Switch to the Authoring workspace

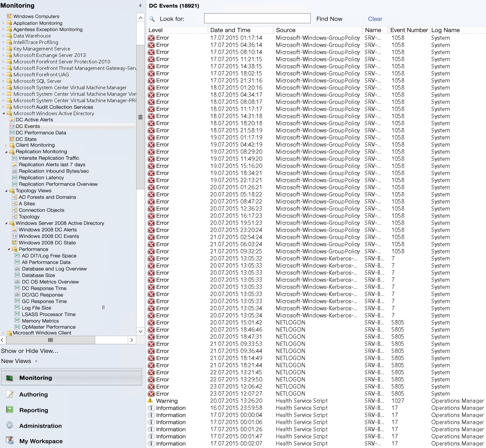tap(33, 394)
